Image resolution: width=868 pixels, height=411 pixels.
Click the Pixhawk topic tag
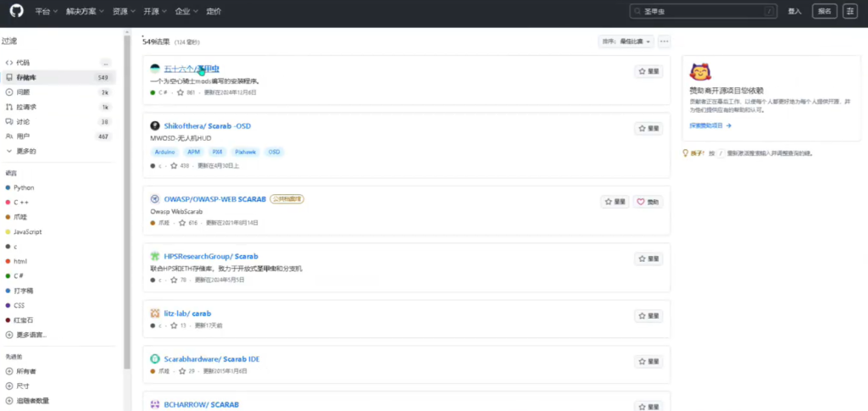coord(245,153)
